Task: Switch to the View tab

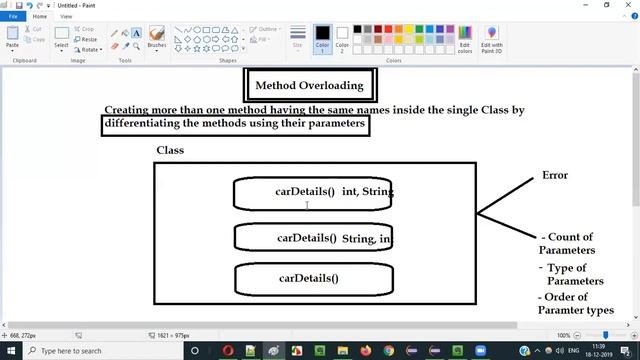Action: [66, 16]
